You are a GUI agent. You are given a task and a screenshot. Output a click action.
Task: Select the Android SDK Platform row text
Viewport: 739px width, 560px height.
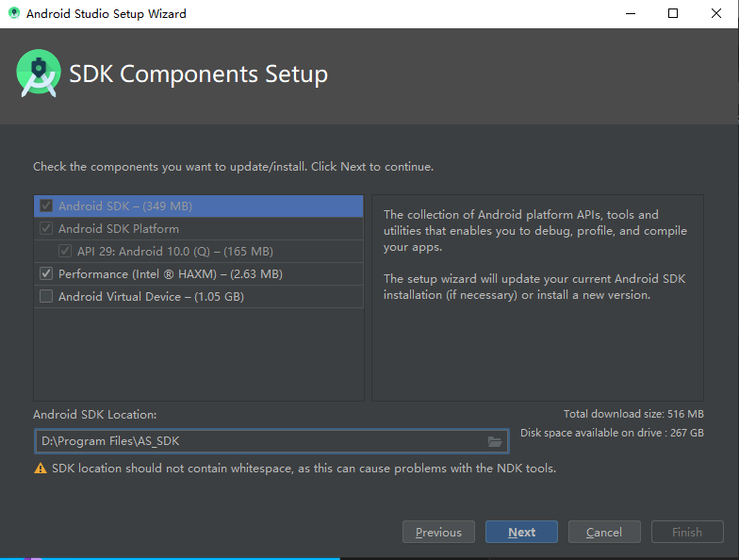[119, 228]
